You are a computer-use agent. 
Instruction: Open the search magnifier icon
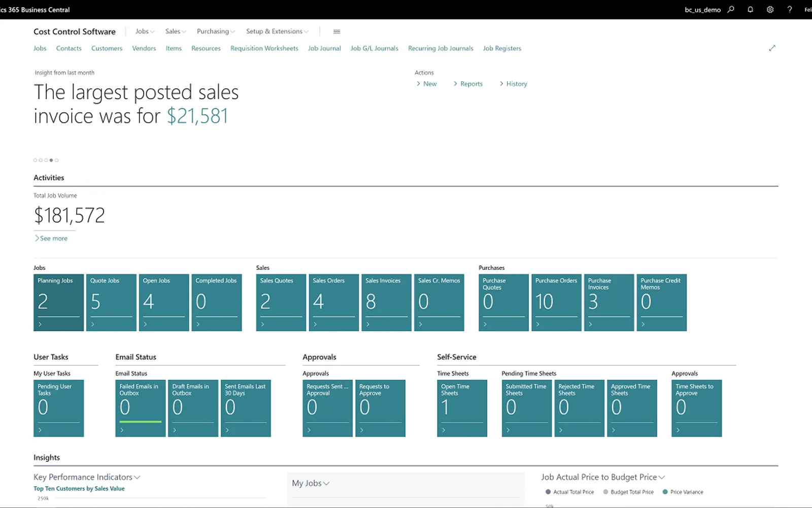click(x=731, y=10)
